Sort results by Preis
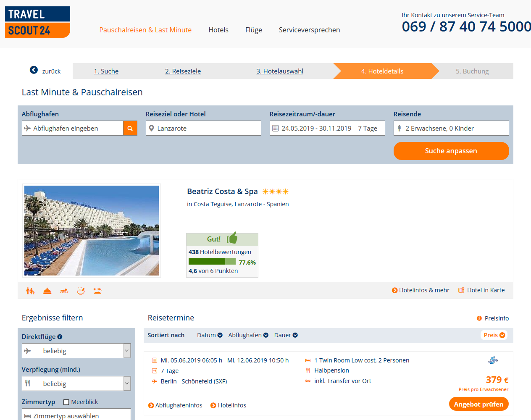 [494, 335]
